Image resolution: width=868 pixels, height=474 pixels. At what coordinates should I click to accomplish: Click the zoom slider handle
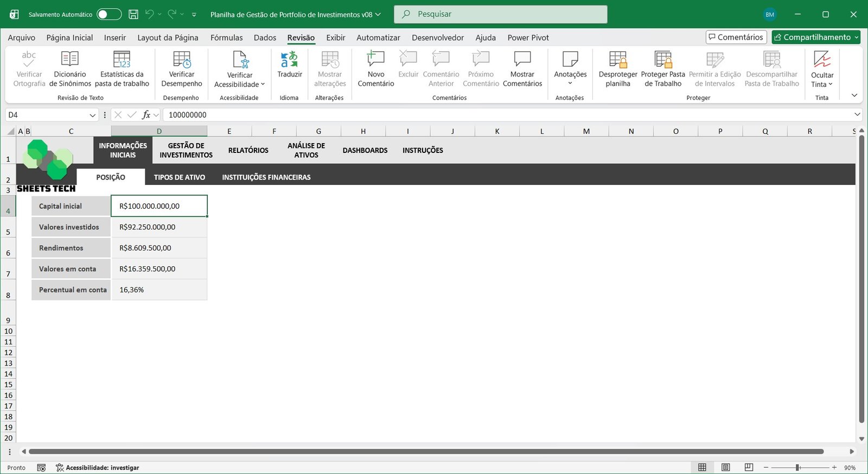coord(797,467)
